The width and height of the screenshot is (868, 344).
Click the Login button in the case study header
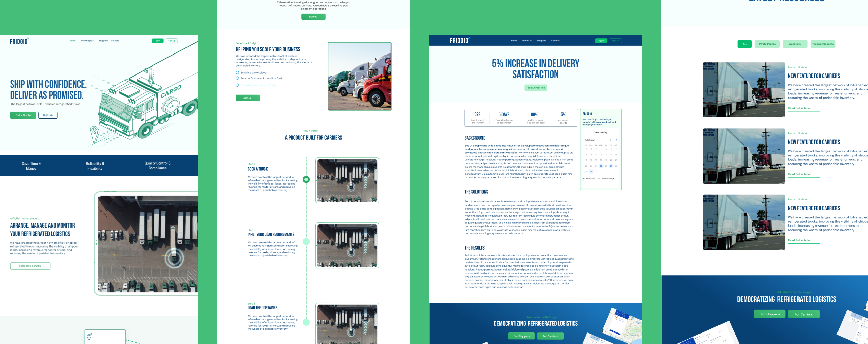601,41
